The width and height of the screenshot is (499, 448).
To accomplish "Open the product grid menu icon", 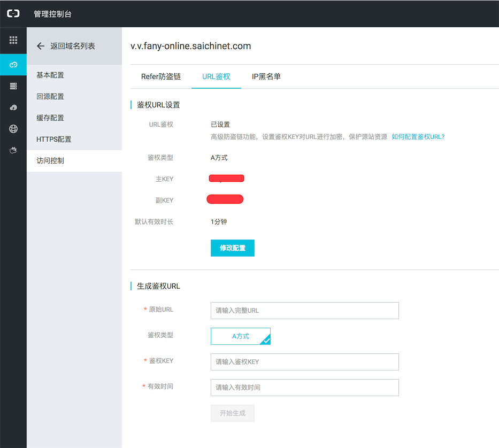I will 13,40.
